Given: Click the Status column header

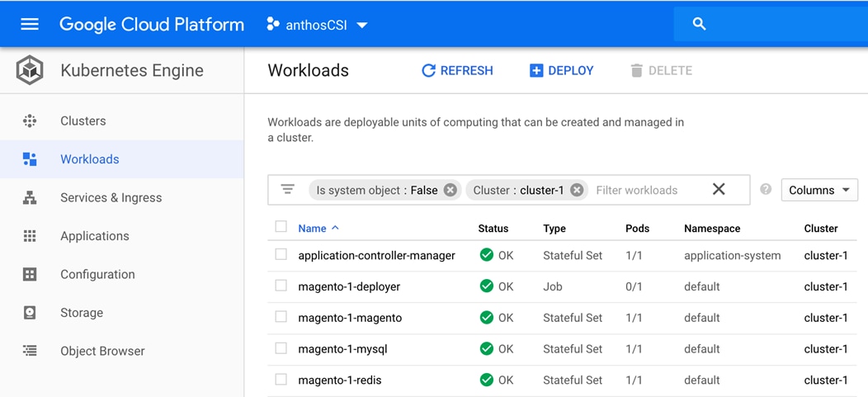Looking at the screenshot, I should coord(493,228).
